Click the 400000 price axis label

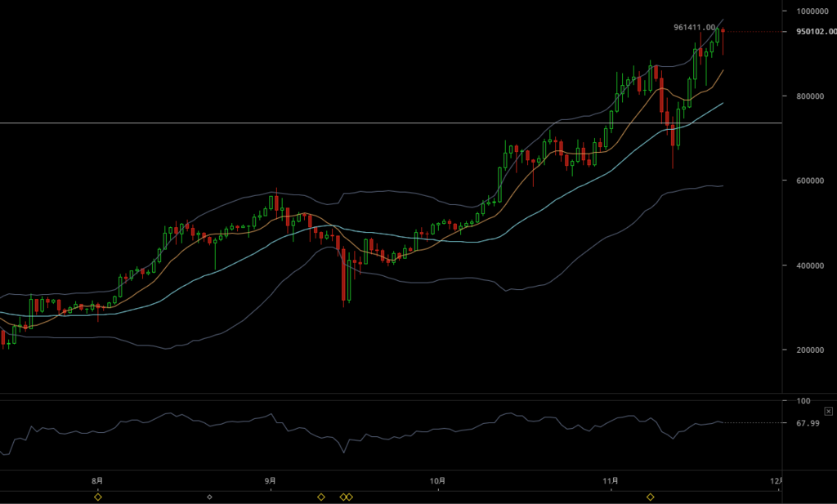click(810, 265)
